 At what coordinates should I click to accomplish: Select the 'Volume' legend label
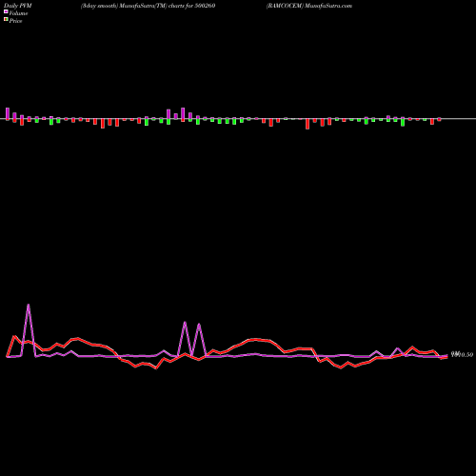(18, 13)
